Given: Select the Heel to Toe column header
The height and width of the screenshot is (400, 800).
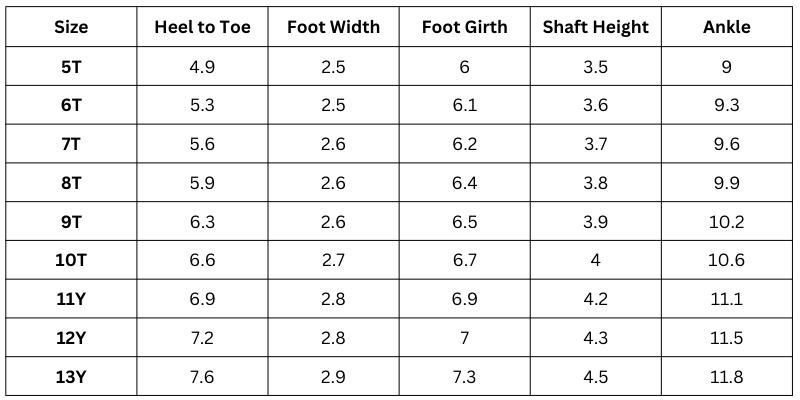Looking at the screenshot, I should pyautogui.click(x=202, y=27).
